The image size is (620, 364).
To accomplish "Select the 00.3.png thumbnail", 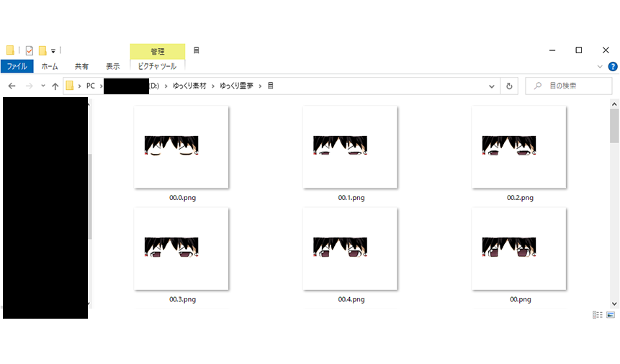I will (181, 249).
